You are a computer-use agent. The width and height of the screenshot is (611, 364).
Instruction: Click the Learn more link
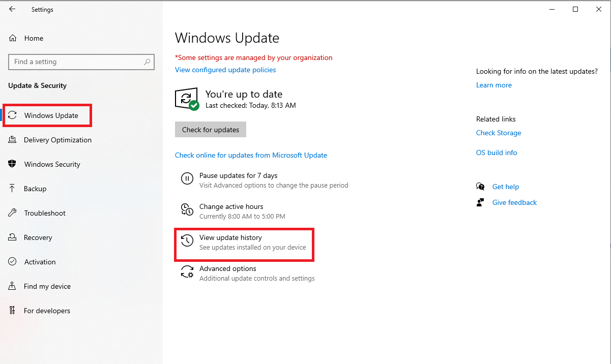(494, 85)
